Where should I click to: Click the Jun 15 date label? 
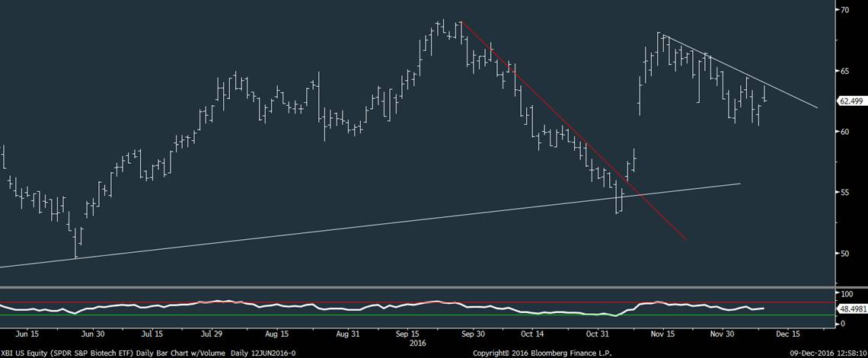pyautogui.click(x=27, y=334)
